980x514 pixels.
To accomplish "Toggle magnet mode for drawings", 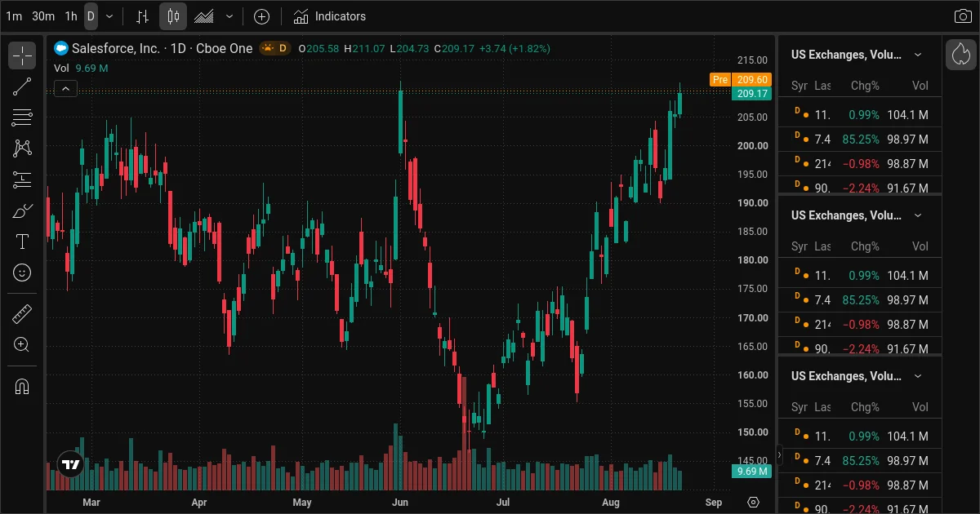I will pyautogui.click(x=22, y=385).
